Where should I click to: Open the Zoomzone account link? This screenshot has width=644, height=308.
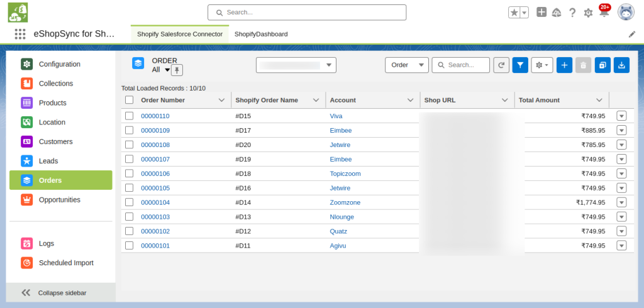(x=345, y=202)
